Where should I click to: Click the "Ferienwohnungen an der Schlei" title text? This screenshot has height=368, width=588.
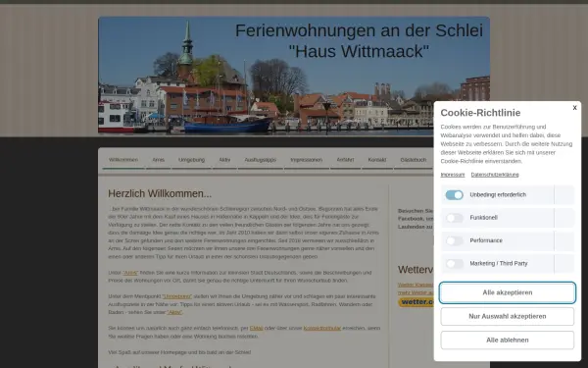coord(359,30)
